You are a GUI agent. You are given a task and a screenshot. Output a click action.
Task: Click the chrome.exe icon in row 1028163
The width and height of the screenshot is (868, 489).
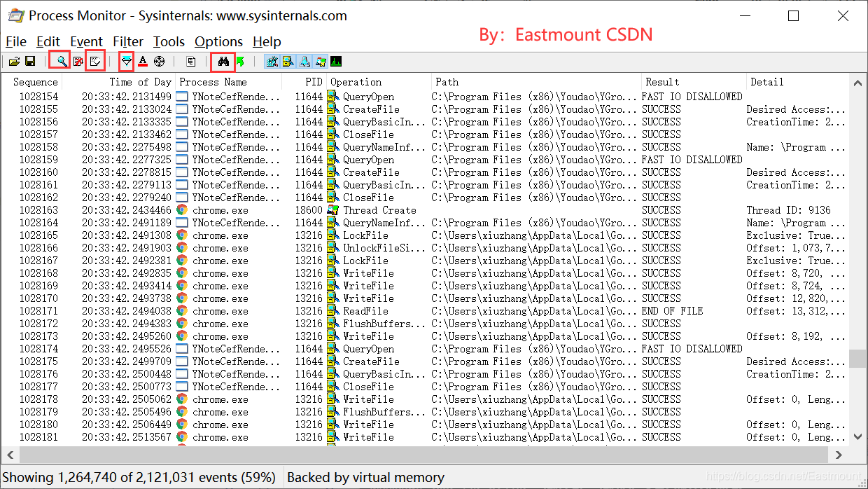pyautogui.click(x=182, y=210)
